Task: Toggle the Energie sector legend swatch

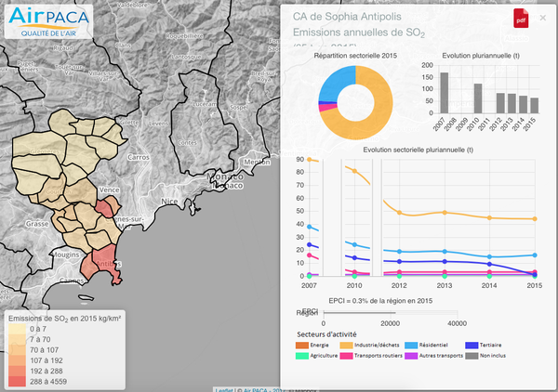Action: 300,346
